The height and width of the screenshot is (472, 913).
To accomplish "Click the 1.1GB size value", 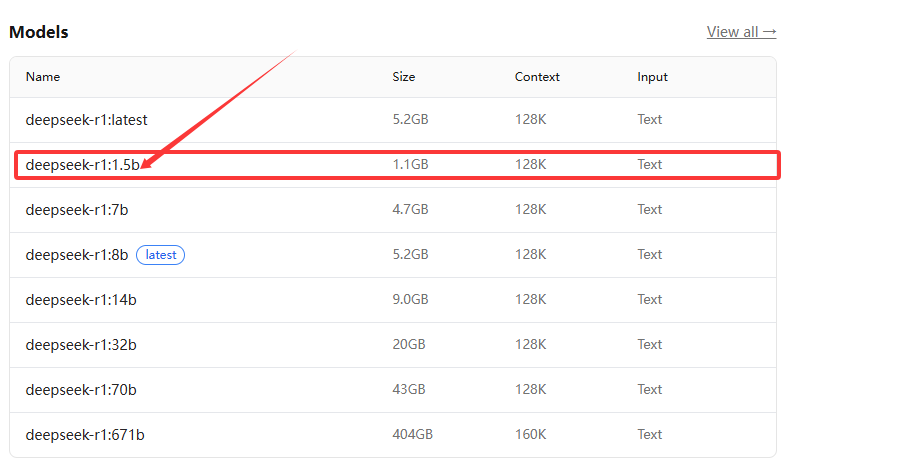I will (411, 165).
